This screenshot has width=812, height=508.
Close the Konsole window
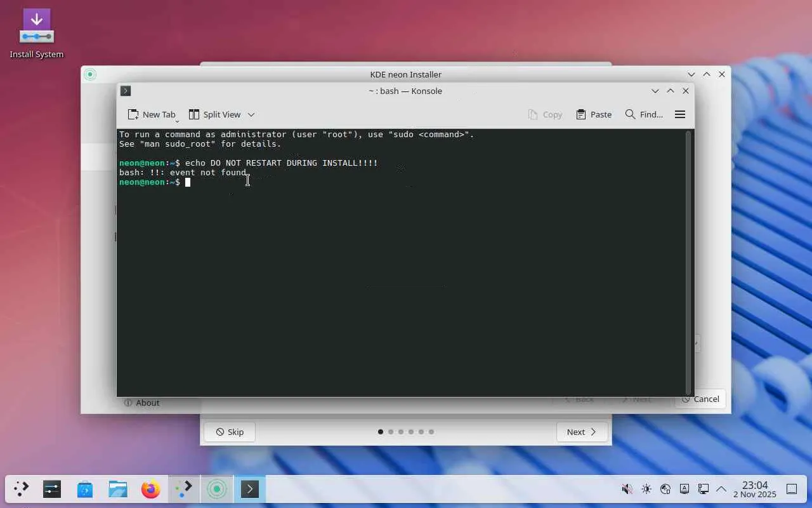coord(686,91)
